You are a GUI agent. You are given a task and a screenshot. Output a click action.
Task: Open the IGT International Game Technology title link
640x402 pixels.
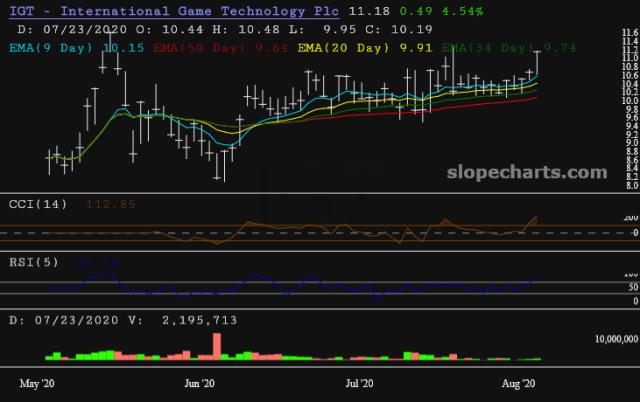[174, 11]
